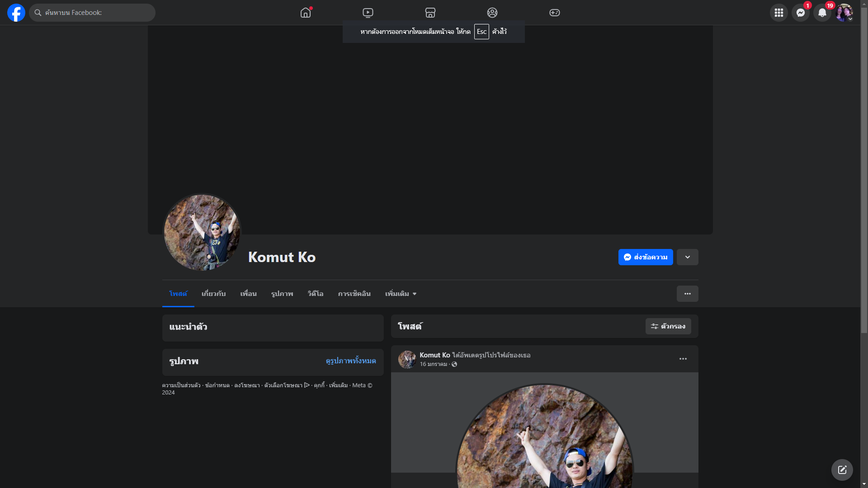868x488 pixels.
Task: Switch to the เกี่ยวกับ tab
Action: click(x=213, y=294)
